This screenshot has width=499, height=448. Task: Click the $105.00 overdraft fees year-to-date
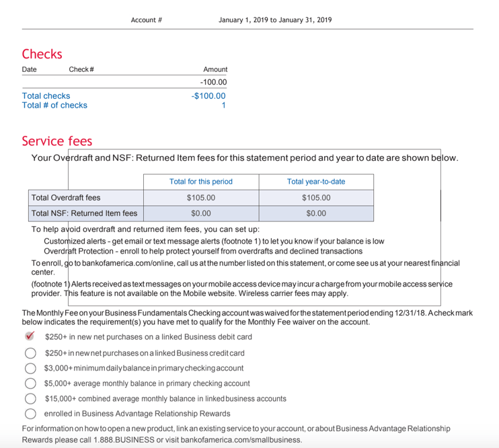pos(316,198)
